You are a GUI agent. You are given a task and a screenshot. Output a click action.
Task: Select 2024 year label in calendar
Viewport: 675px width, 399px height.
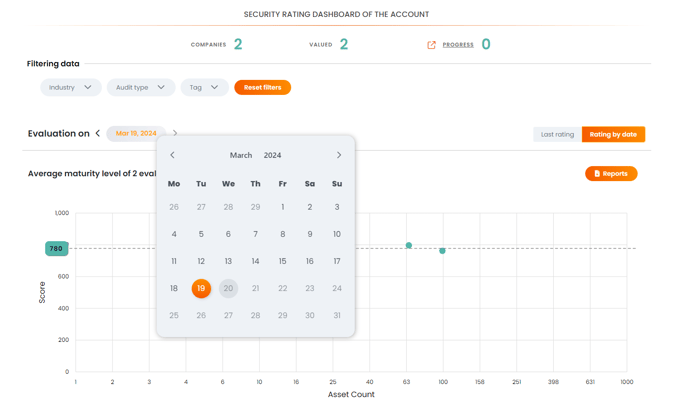click(x=272, y=155)
